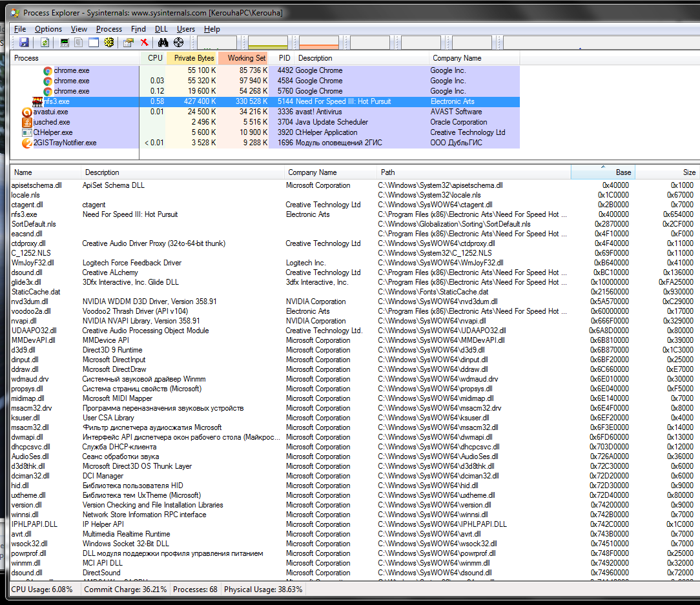The width and height of the screenshot is (700, 605).
Task: Toggle the lower pane toolbar icon
Action: click(x=94, y=43)
